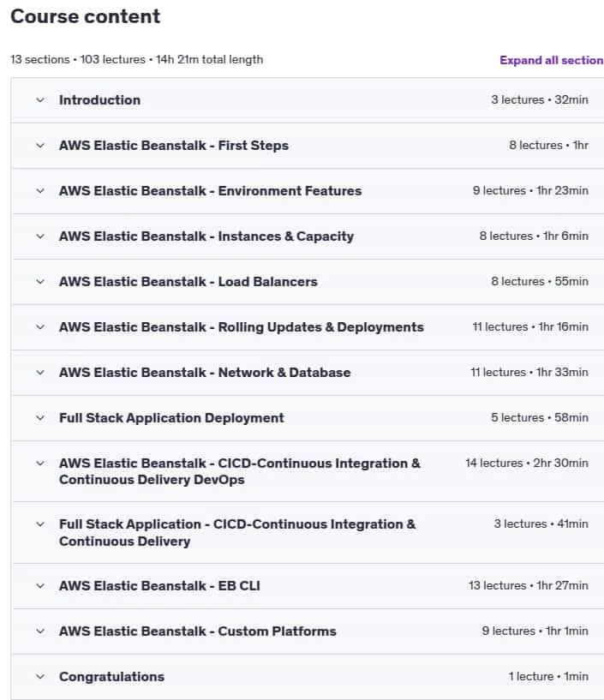
Task: Open AWS Elastic Beanstalk - Environment Features title
Action: (210, 191)
